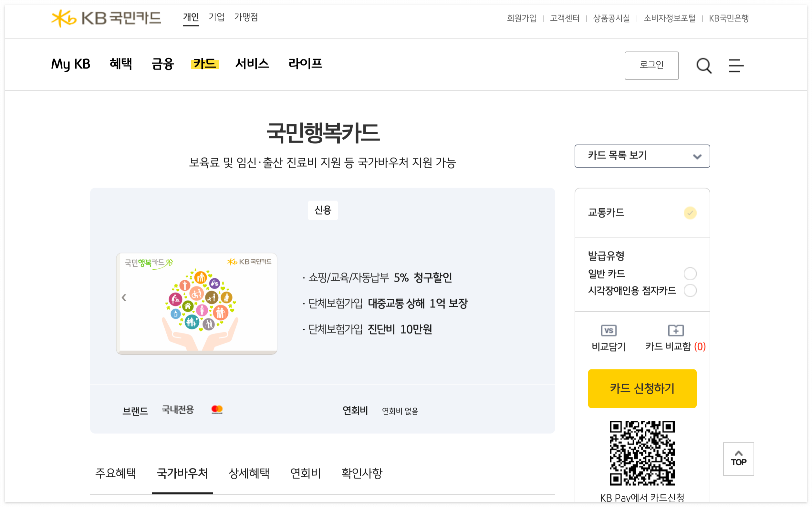The height and width of the screenshot is (507, 812).
Task: Click the KB Pay QR code
Action: tap(642, 453)
